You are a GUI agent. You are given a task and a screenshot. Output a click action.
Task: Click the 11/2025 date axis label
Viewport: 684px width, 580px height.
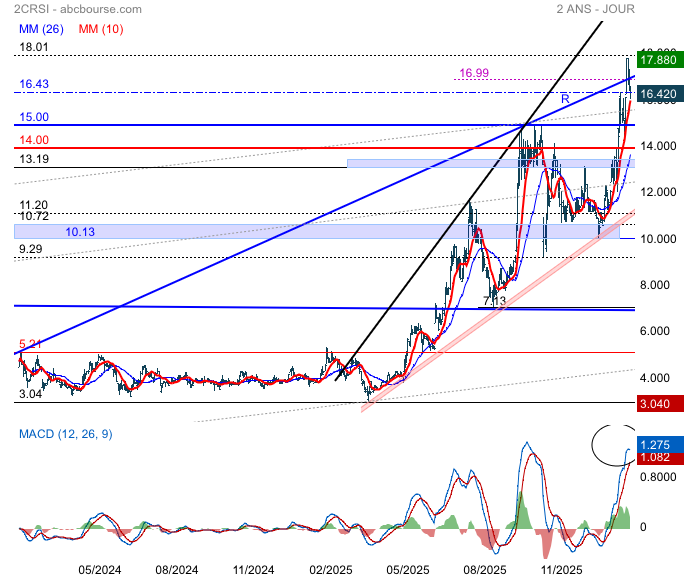click(x=561, y=570)
